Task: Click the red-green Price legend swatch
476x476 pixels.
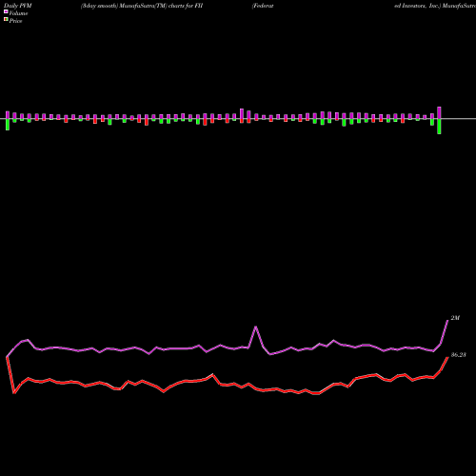Action: pos(6,20)
